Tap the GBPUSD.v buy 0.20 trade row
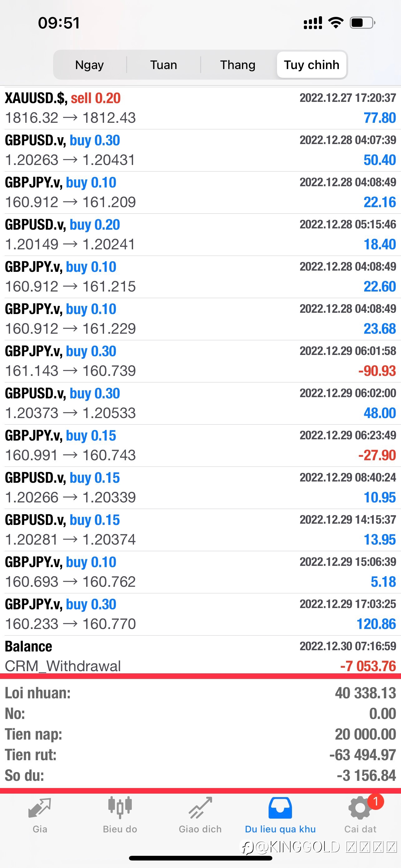 pyautogui.click(x=200, y=235)
